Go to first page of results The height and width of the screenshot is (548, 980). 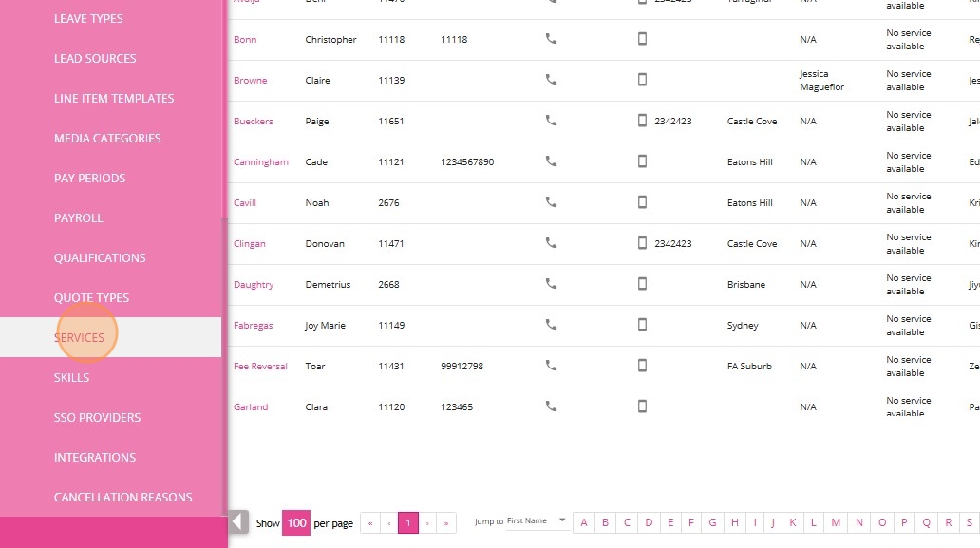coord(370,523)
